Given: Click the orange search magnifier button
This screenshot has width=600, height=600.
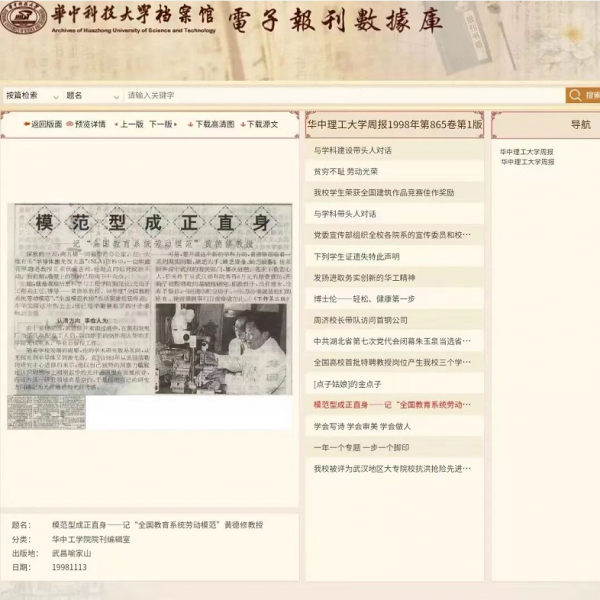Looking at the screenshot, I should point(576,95).
